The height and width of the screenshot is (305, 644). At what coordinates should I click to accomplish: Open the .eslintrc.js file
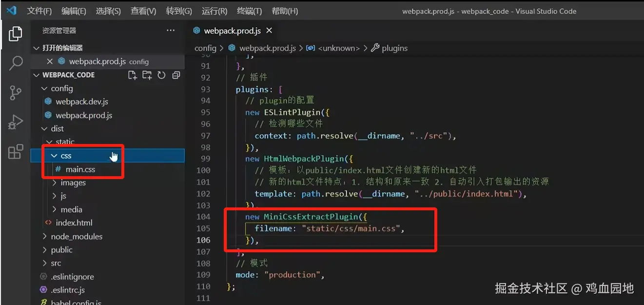(68, 290)
